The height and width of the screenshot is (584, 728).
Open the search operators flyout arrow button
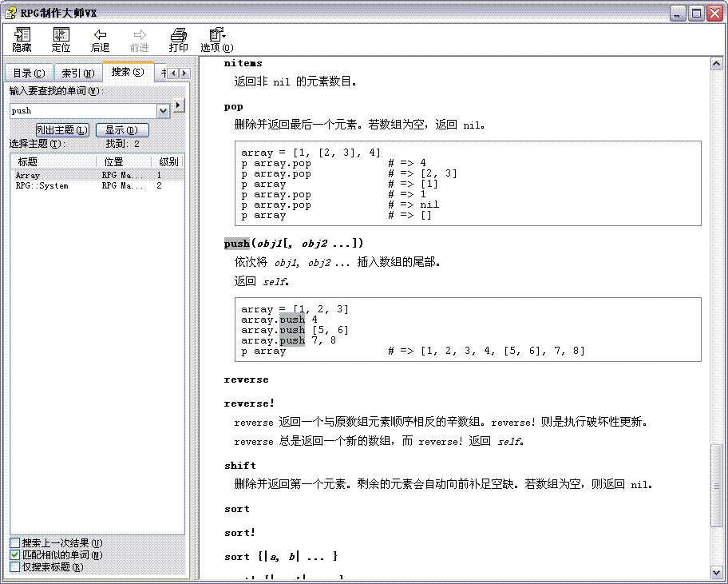(x=179, y=105)
